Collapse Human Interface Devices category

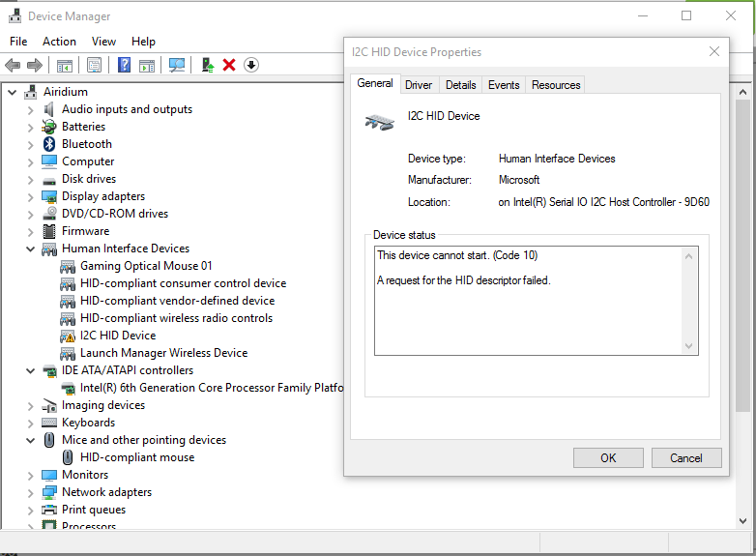coord(30,249)
